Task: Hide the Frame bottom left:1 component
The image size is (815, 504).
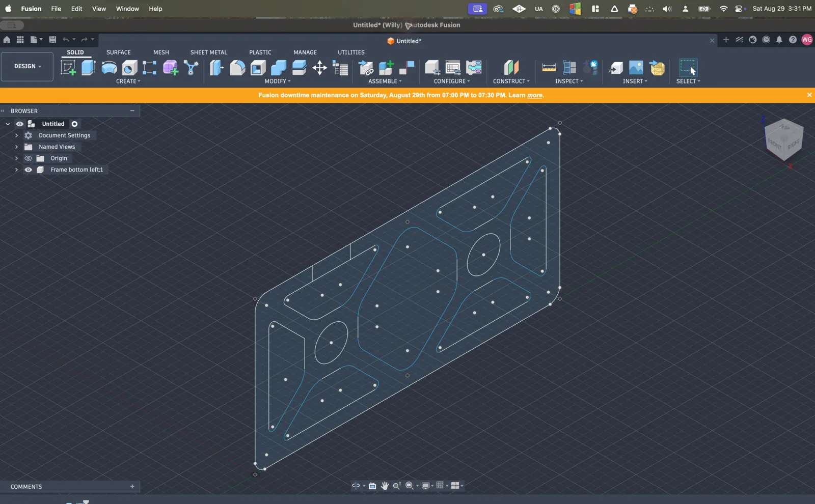Action: [28, 170]
